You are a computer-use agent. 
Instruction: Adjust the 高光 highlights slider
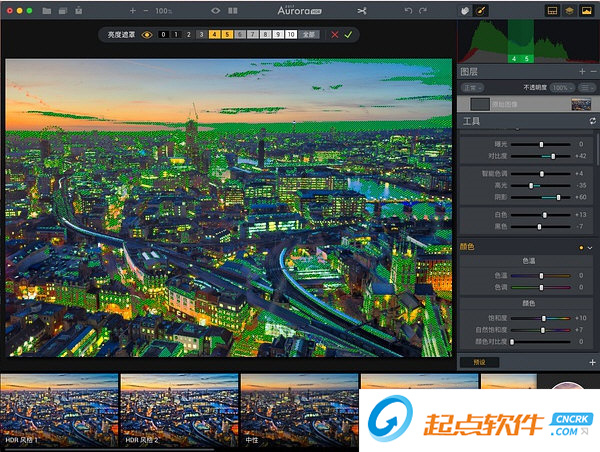[541, 186]
